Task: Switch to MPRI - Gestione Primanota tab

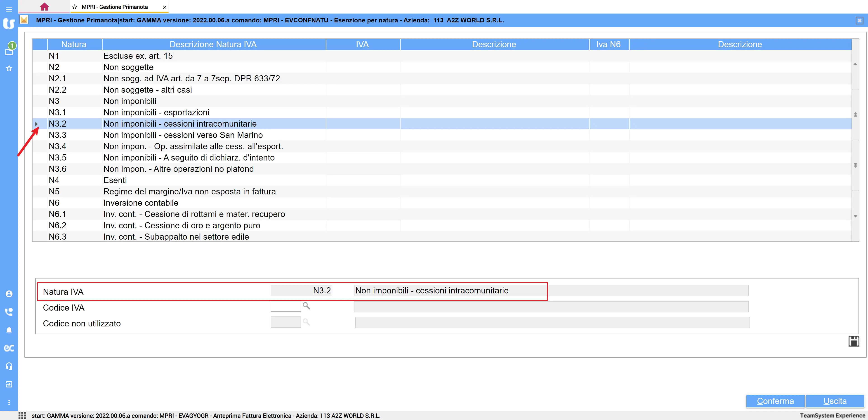Action: (115, 7)
